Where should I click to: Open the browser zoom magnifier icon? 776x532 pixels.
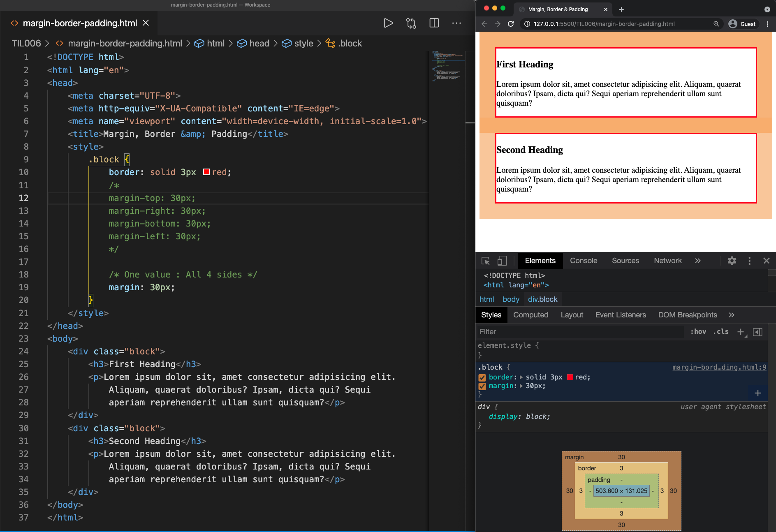pos(716,24)
